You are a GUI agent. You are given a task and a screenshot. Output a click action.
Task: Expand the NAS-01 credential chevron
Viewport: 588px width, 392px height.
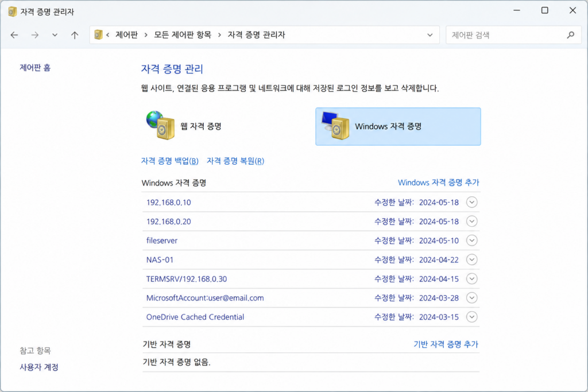click(472, 260)
